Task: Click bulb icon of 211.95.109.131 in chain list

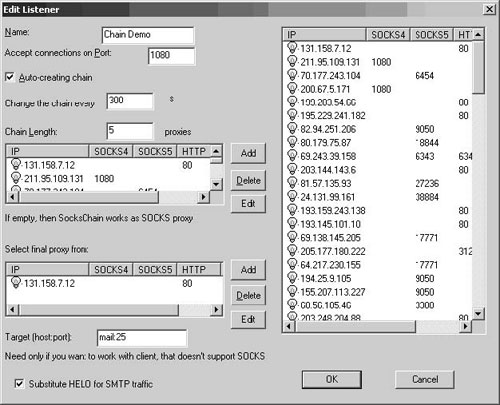Action: click(16, 178)
